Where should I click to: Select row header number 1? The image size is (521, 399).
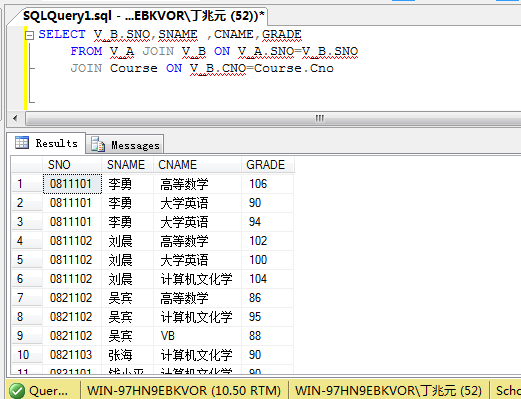click(x=27, y=184)
